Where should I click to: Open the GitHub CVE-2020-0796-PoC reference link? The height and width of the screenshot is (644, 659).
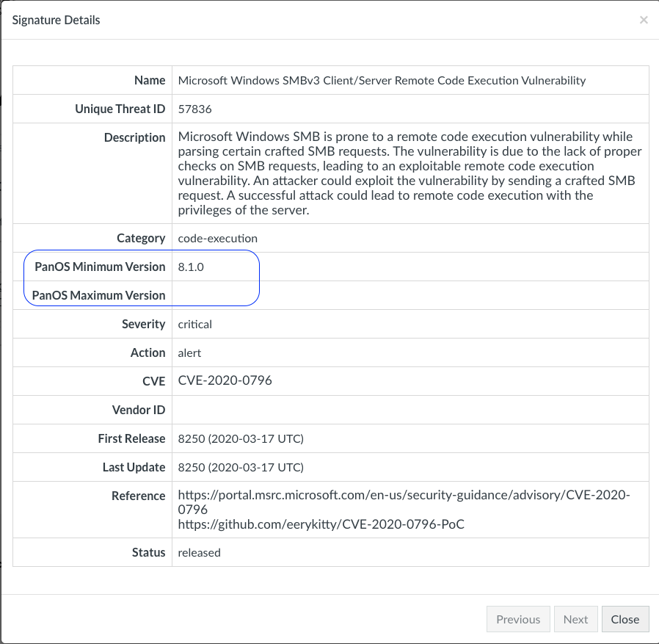(321, 524)
